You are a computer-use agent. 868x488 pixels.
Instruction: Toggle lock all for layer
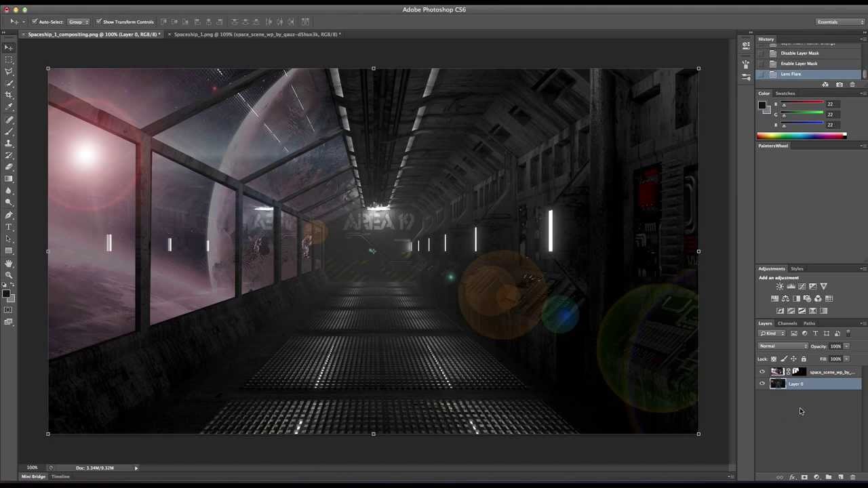click(x=804, y=359)
